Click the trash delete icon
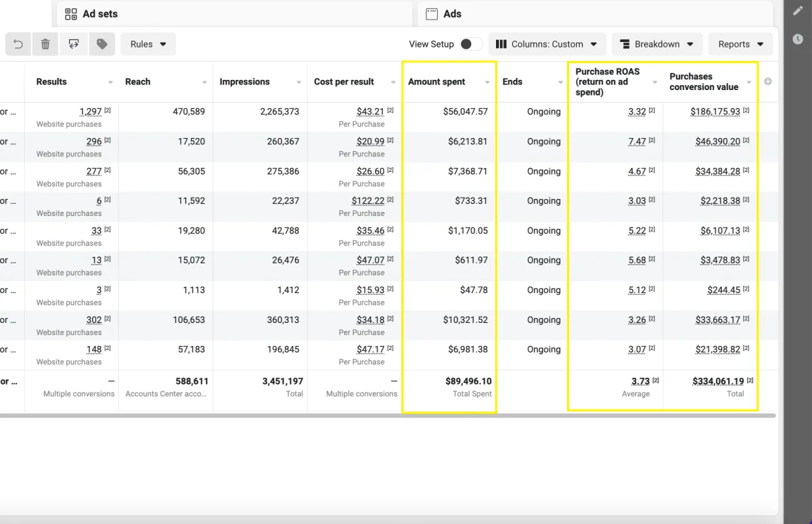The image size is (812, 524). 45,44
